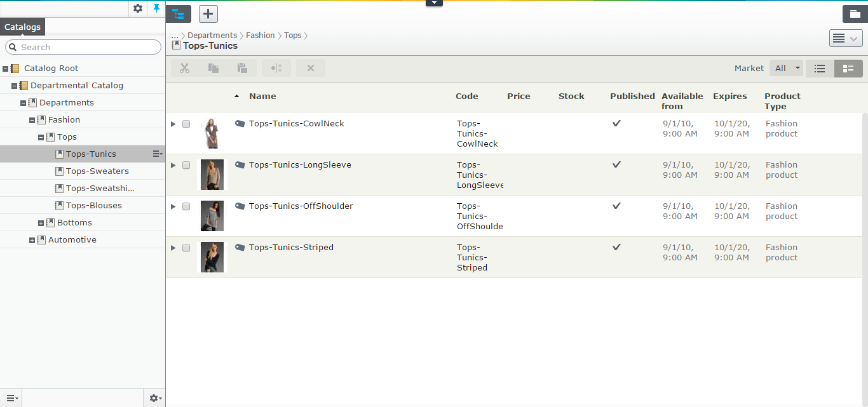Select the Cut tool in the toolbar
Image resolution: width=868 pixels, height=407 pixels.
click(184, 68)
